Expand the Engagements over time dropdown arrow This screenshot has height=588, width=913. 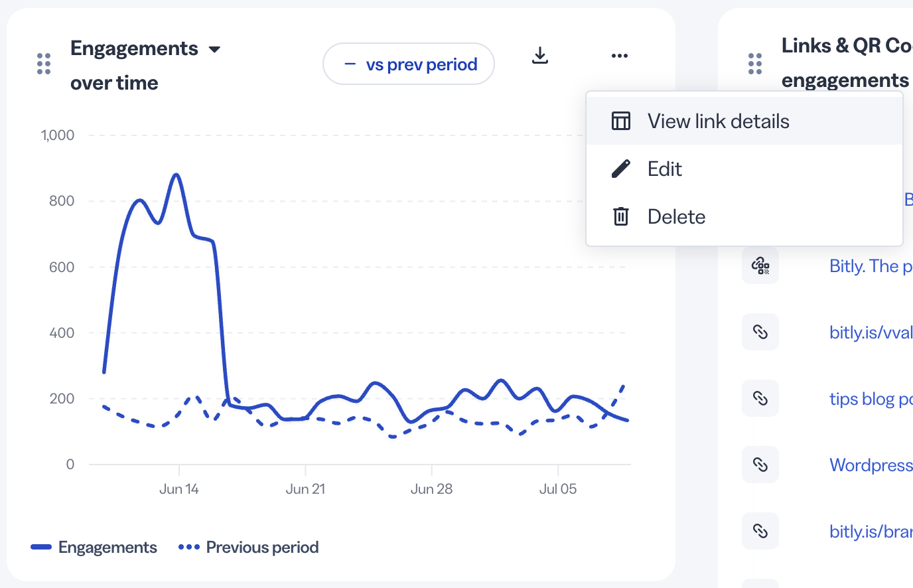(214, 49)
